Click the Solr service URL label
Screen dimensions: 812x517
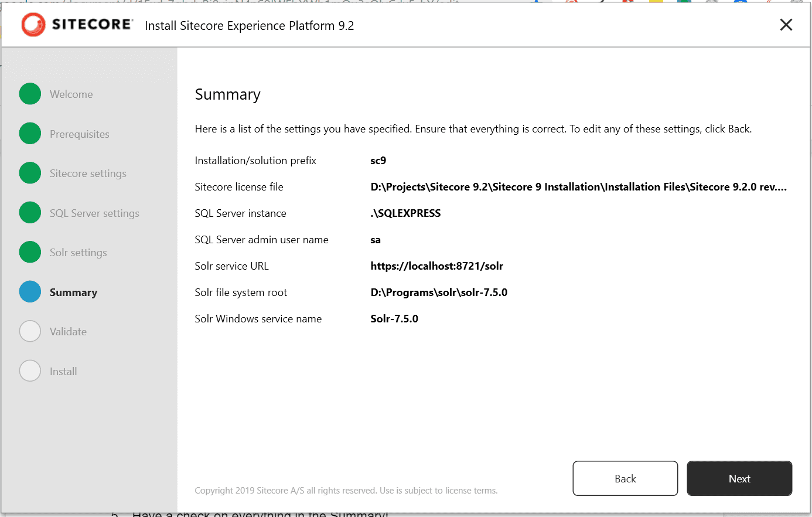tap(231, 266)
